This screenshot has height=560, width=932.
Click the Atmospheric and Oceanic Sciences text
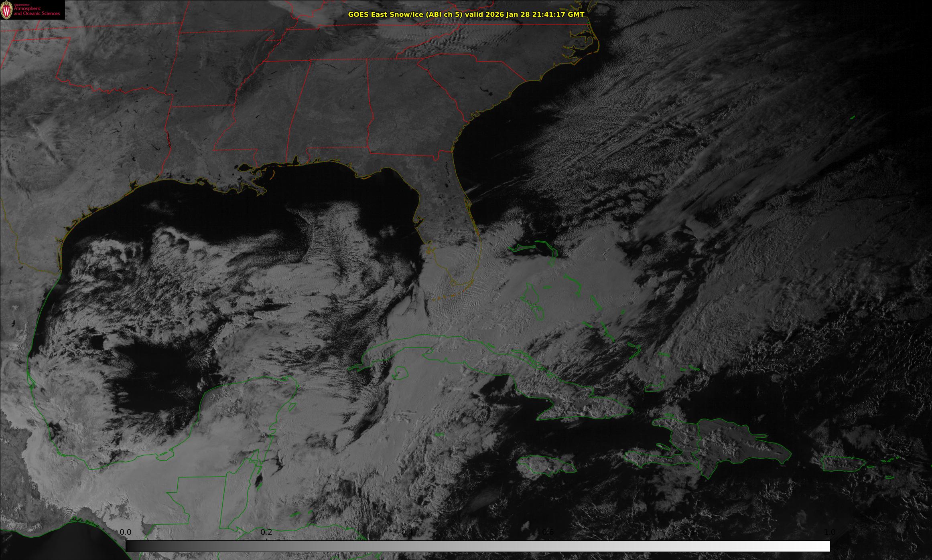[x=37, y=11]
